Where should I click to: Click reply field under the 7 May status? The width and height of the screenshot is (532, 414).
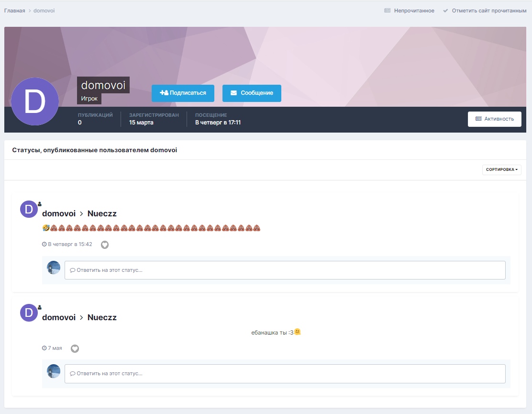pos(285,374)
